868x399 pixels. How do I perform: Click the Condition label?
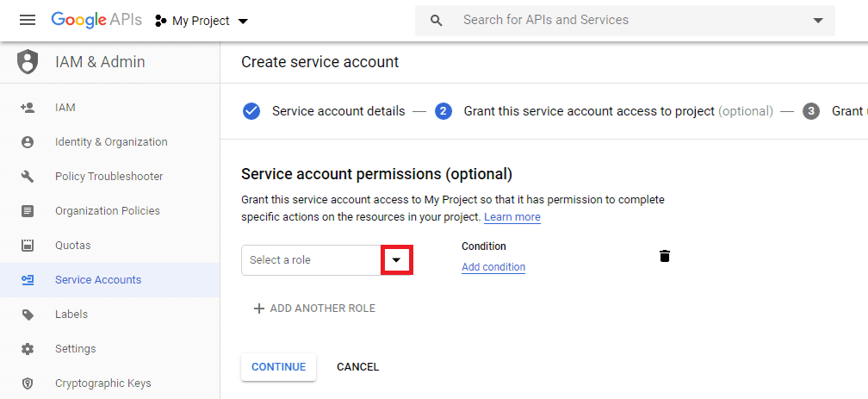click(484, 246)
